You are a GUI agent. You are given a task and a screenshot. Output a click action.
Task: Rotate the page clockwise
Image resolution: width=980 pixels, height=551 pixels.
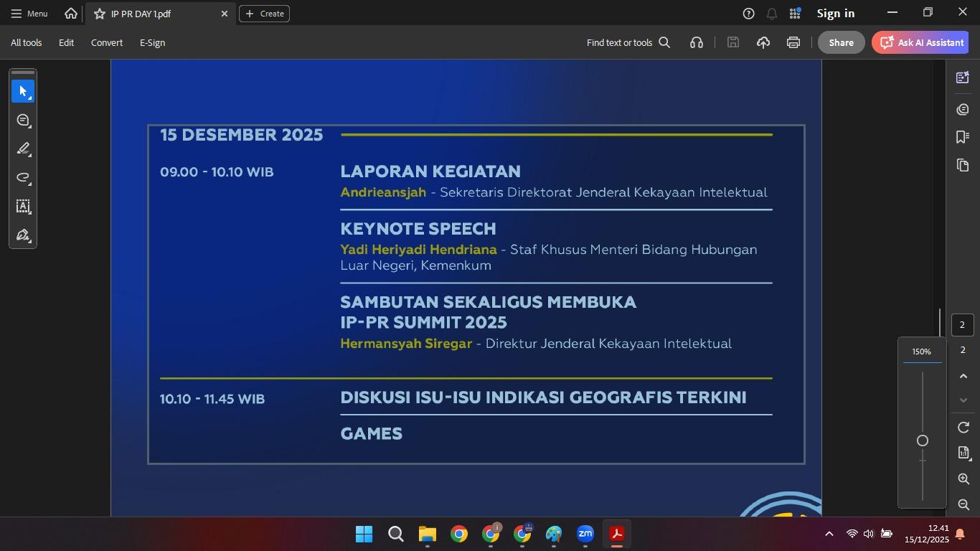(x=963, y=428)
